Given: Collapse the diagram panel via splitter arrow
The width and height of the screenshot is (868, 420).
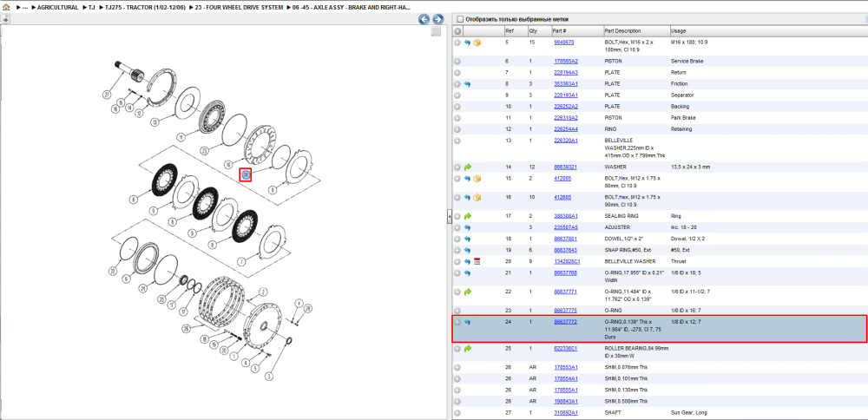Looking at the screenshot, I should click(x=450, y=217).
